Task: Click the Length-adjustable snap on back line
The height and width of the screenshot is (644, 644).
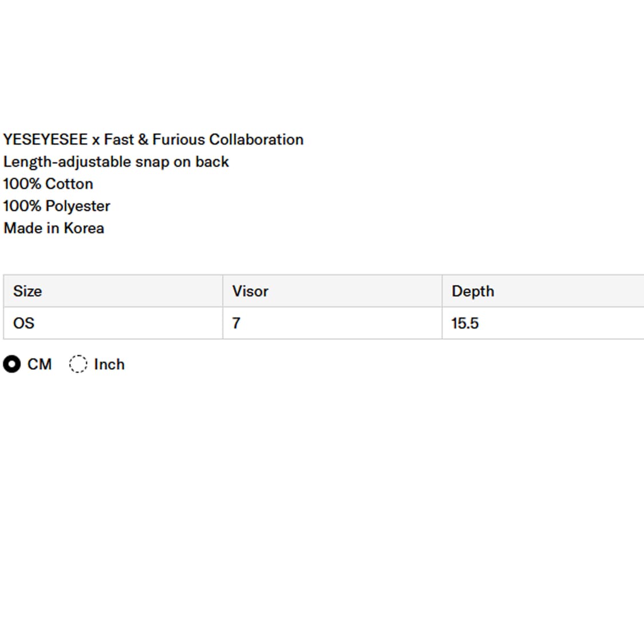Action: click(x=116, y=162)
